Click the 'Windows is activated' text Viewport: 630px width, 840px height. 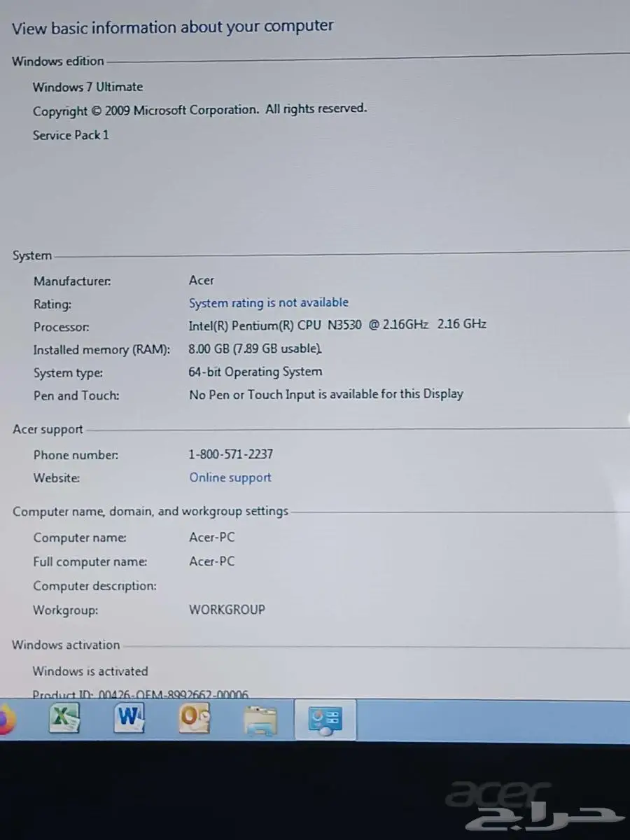90,671
